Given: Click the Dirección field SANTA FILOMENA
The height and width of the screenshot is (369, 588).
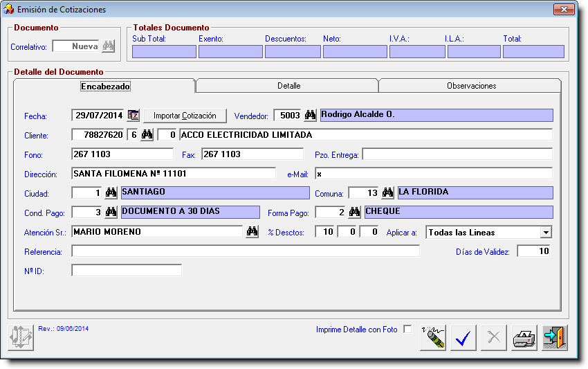Looking at the screenshot, I should click(x=174, y=174).
